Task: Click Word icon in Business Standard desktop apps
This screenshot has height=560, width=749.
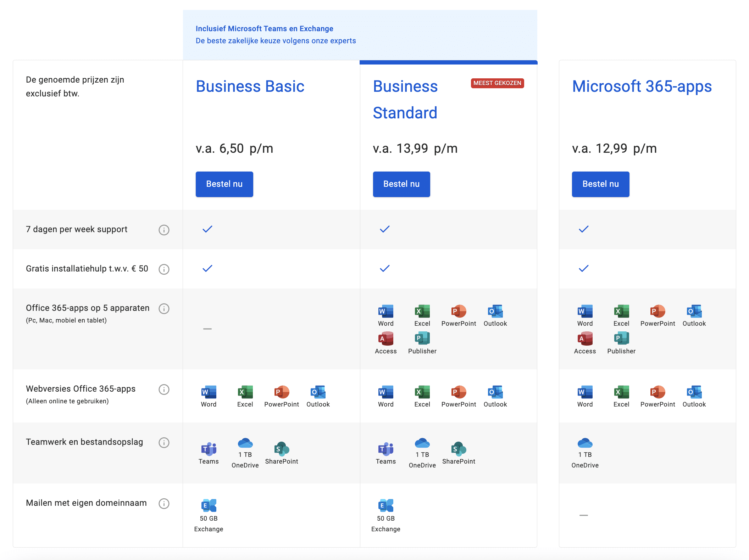Action: click(x=386, y=311)
